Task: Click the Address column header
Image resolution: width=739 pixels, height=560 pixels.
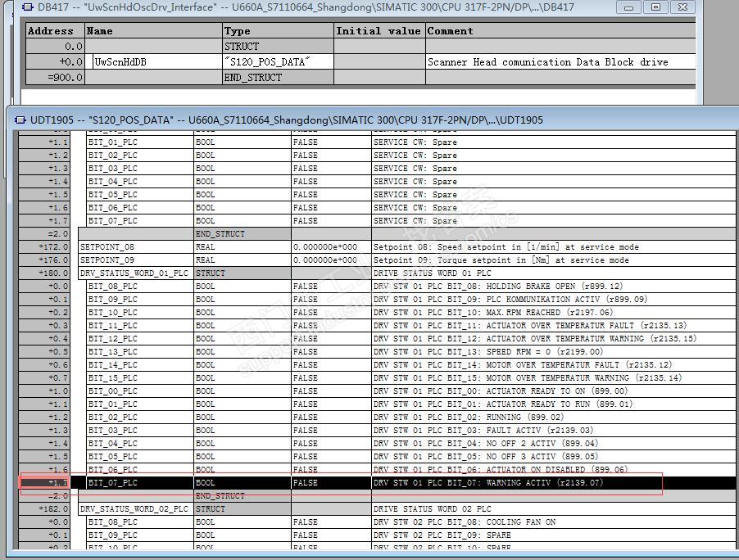Action: tap(55, 30)
